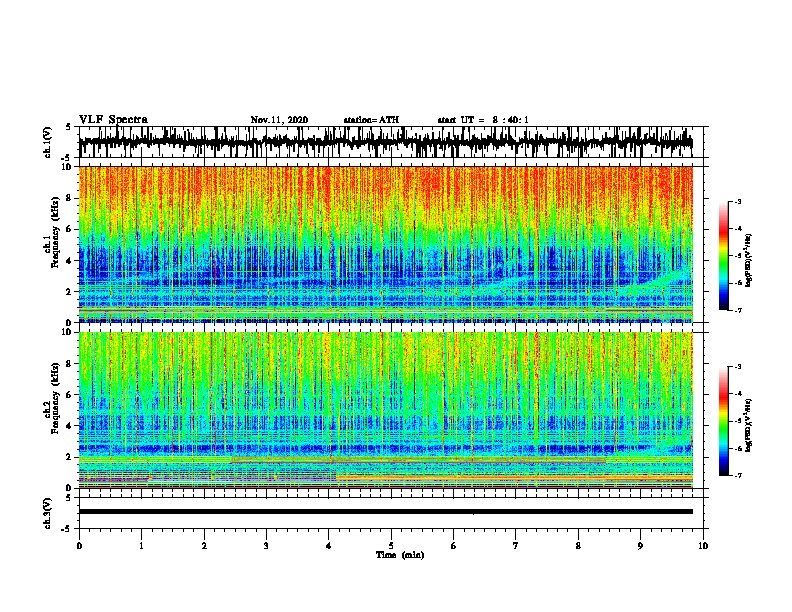Click ch.2 colorbar label "-7"
This screenshot has width=792, height=612.
737,475
